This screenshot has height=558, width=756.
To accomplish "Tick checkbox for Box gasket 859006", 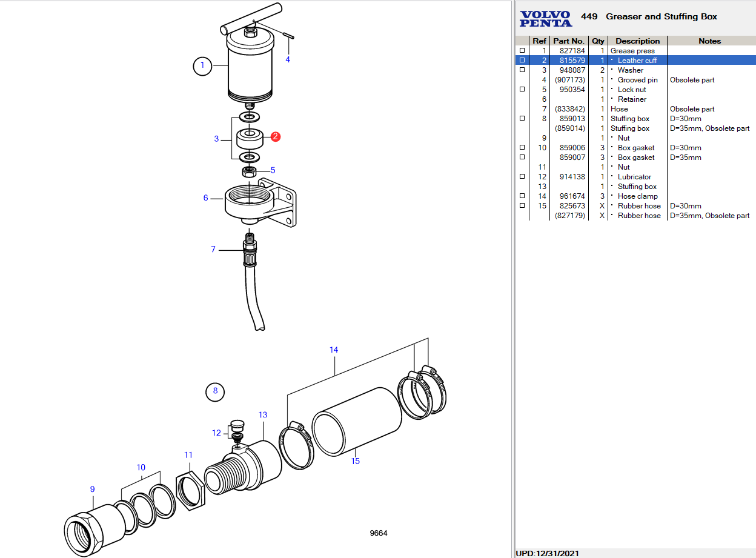I will (x=522, y=148).
